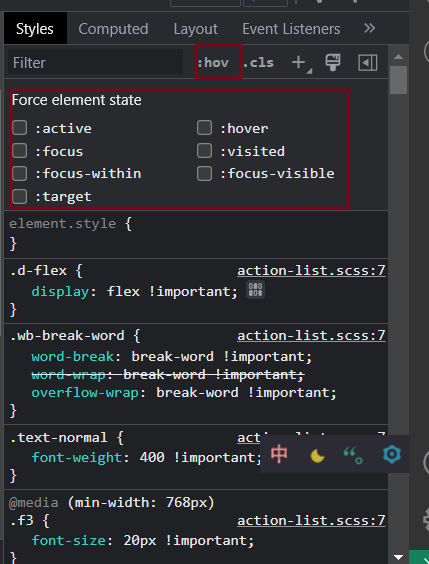The width and height of the screenshot is (429, 564).
Task: Open the Event Listeners tab
Action: tap(291, 29)
